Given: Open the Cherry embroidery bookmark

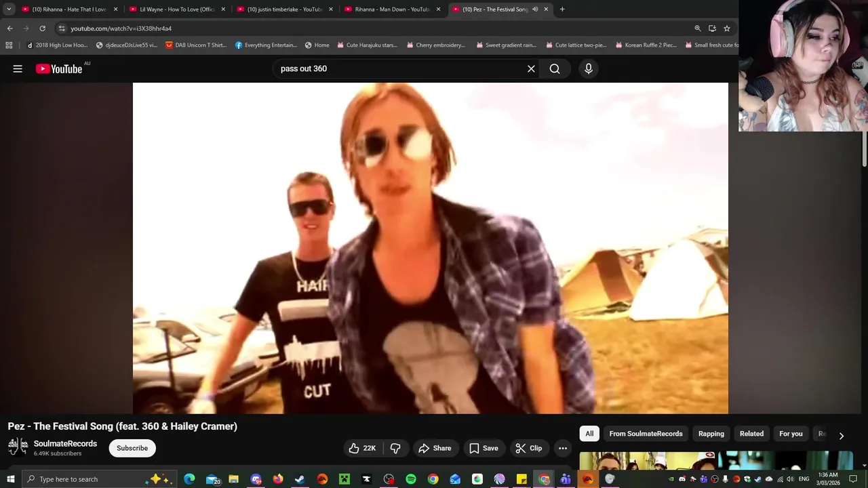Looking at the screenshot, I should tap(435, 45).
